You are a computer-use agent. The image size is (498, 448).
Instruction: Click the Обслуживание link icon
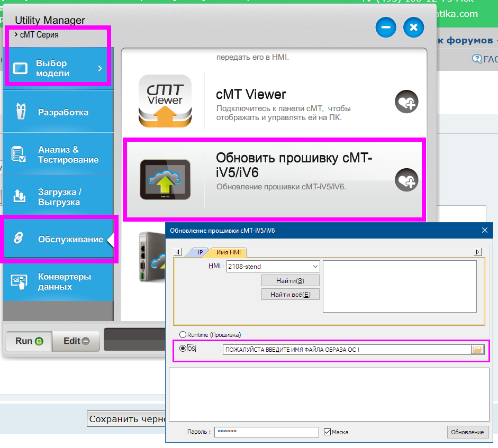coord(19,238)
